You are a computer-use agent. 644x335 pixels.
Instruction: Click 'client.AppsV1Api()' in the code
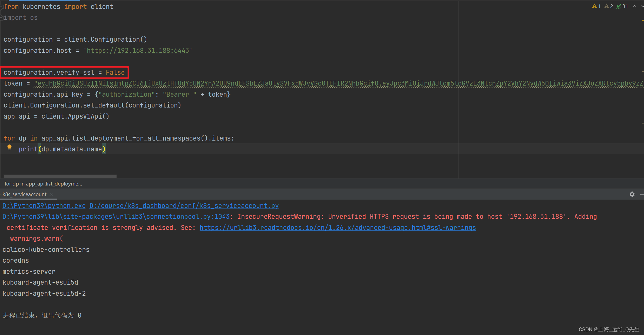click(x=75, y=116)
